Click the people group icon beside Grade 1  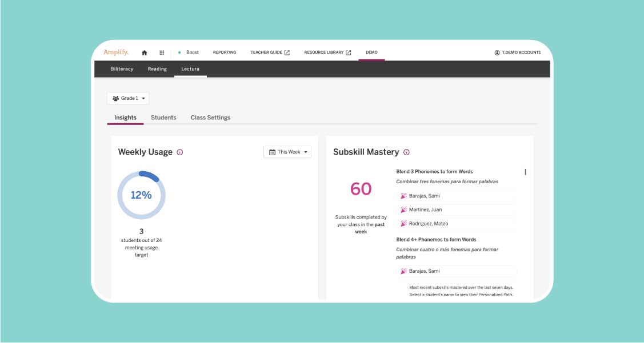[x=116, y=99]
